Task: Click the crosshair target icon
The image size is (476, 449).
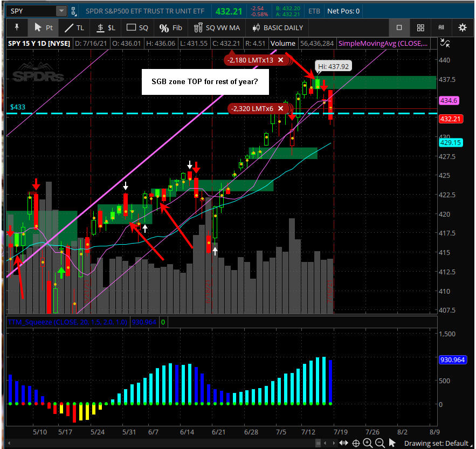Action: pos(356,443)
